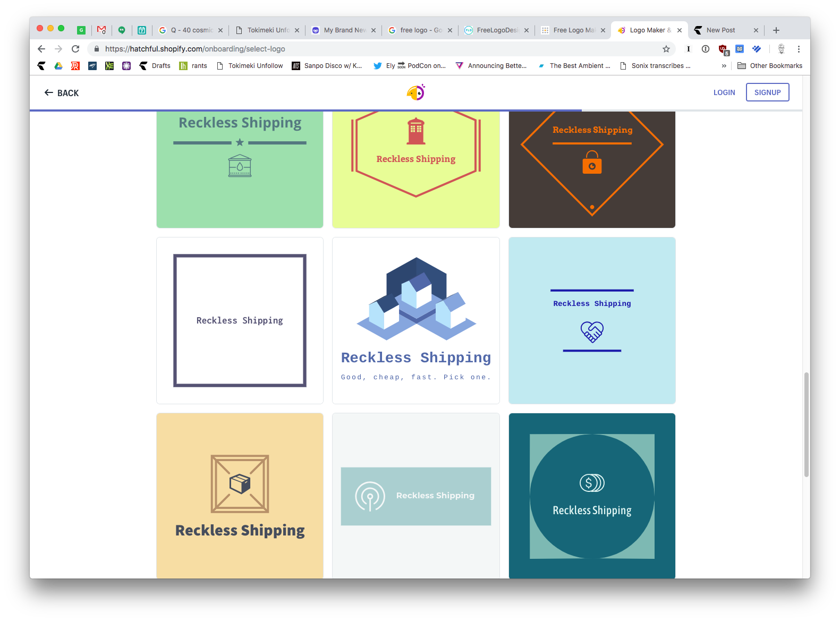
Task: Click the red bookmark icon after Drive
Action: (x=75, y=66)
